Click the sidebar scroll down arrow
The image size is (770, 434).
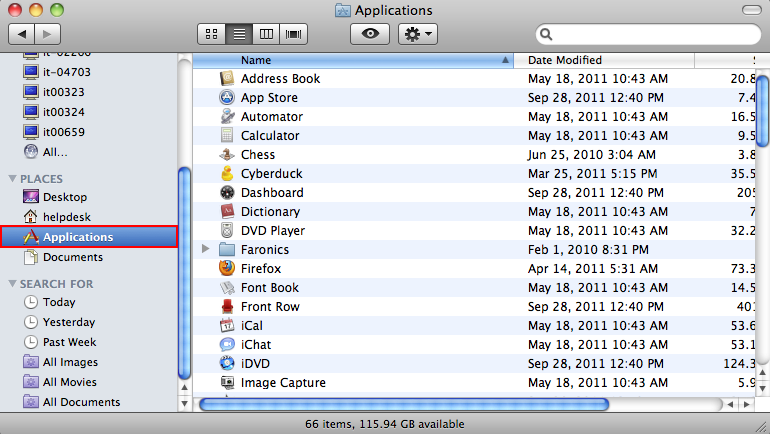(185, 404)
